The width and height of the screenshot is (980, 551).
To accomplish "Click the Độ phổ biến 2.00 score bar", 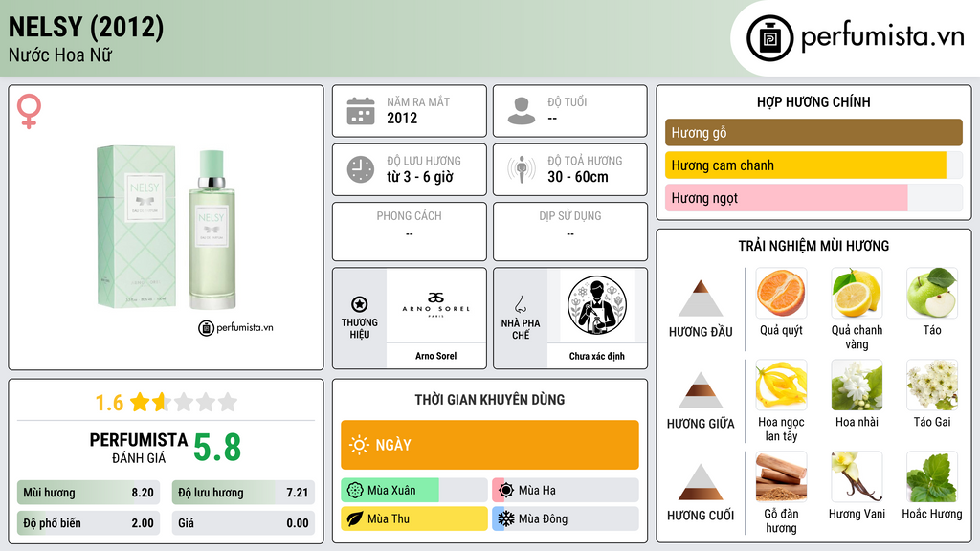I will (x=88, y=523).
